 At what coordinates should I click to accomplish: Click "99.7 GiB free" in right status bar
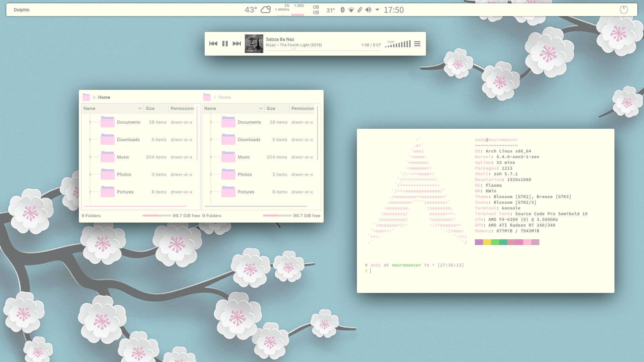point(307,216)
